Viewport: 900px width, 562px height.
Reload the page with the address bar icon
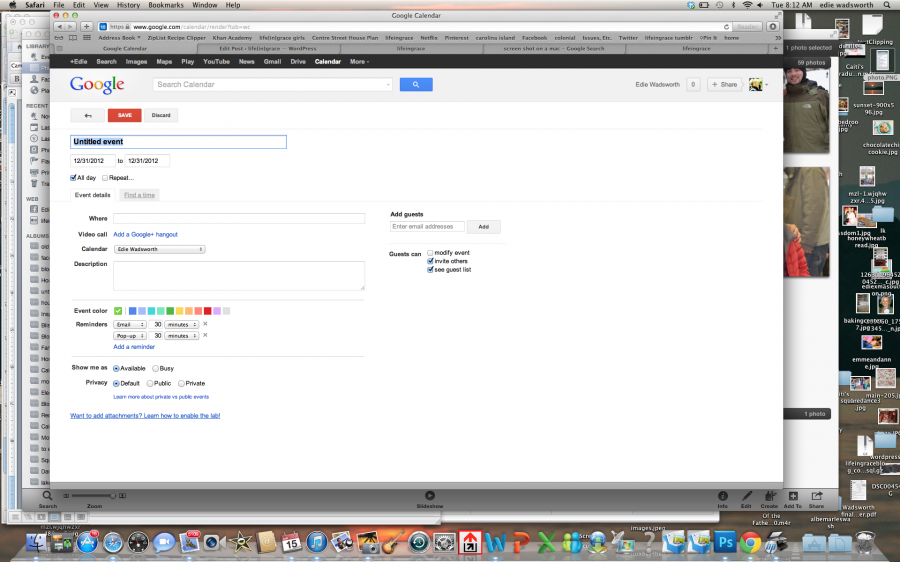click(x=726, y=27)
